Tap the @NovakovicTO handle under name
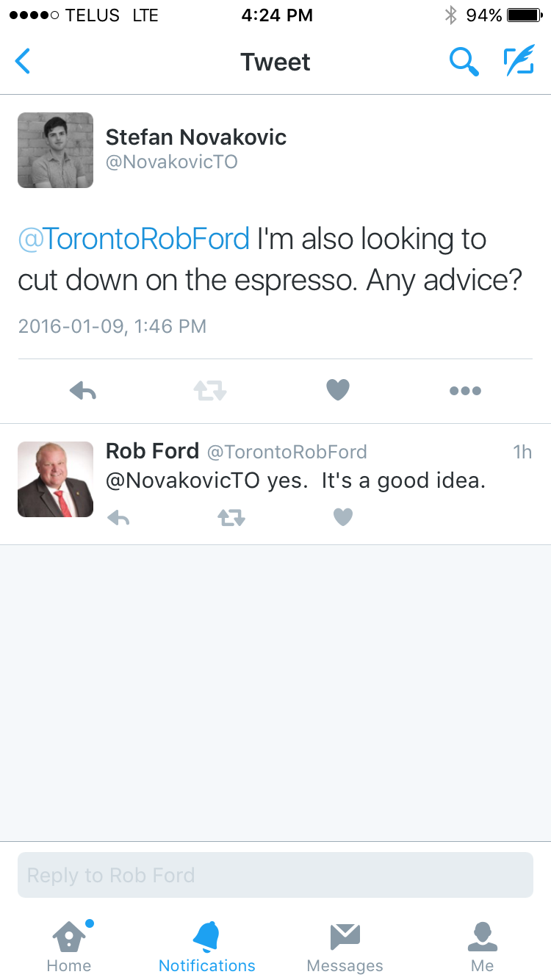This screenshot has height=980, width=551. tap(171, 162)
